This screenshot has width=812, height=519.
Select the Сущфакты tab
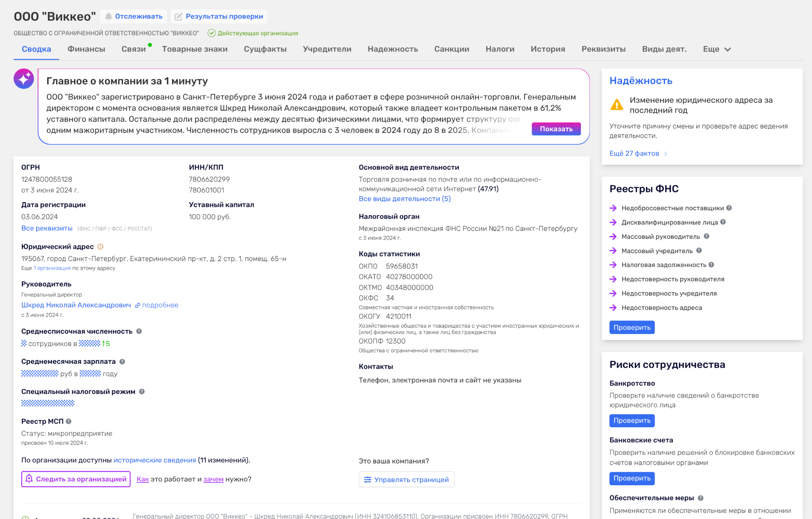point(265,49)
